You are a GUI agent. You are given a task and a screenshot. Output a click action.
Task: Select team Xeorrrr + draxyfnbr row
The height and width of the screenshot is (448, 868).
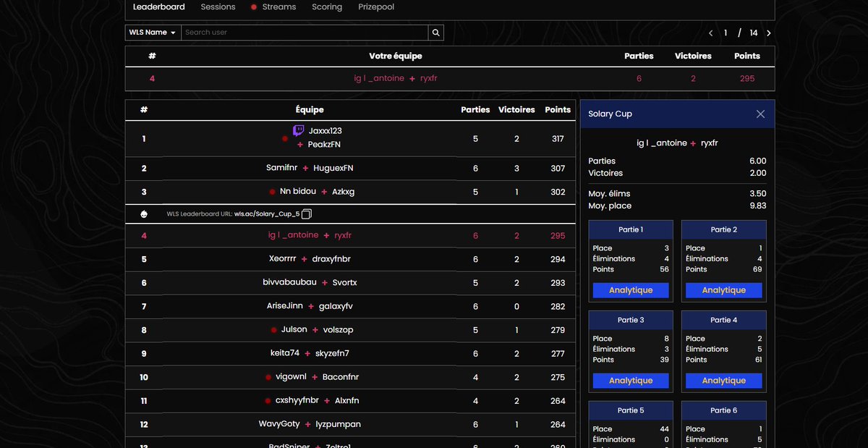pyautogui.click(x=350, y=259)
